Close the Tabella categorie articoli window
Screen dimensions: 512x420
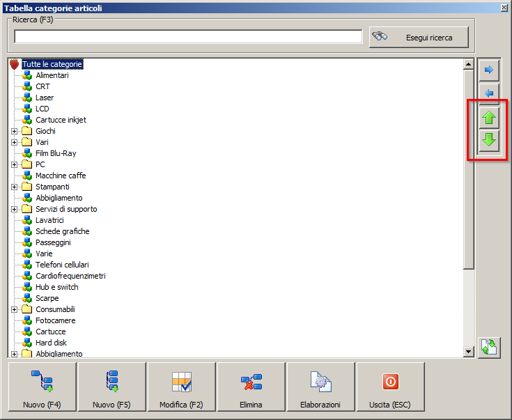click(504, 8)
